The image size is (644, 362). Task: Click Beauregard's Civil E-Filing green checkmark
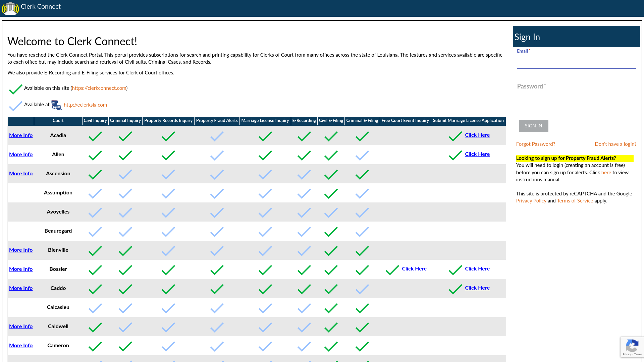331,232
